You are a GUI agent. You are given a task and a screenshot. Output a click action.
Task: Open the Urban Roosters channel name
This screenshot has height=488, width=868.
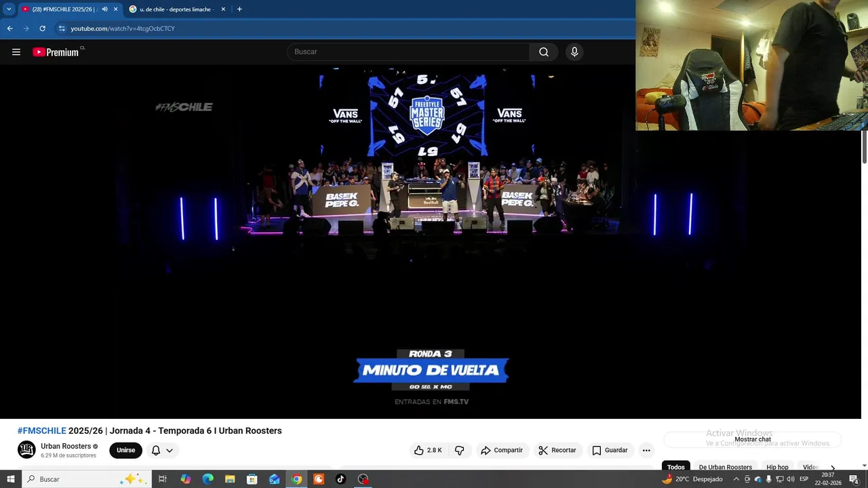(66, 446)
